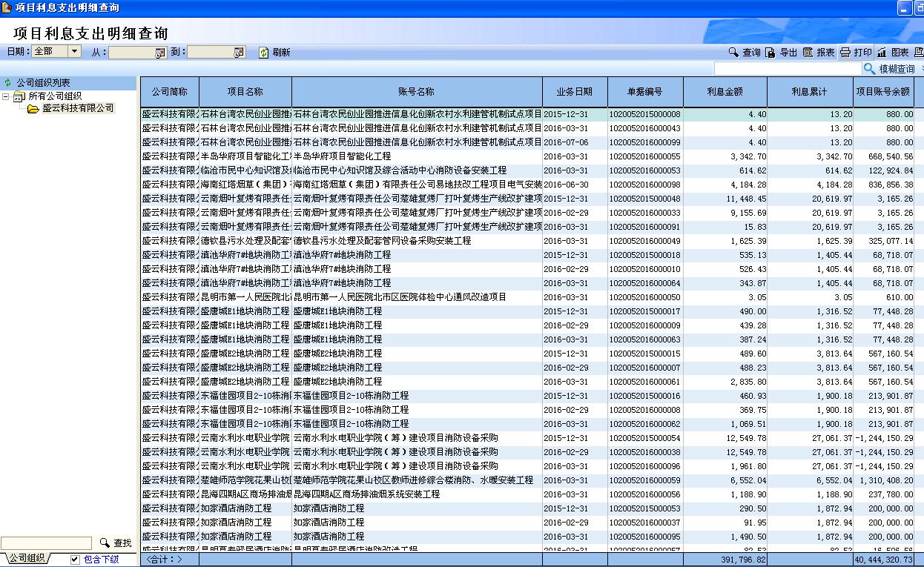Click the fuzzy search text field
Screen dimensions: 924x567
click(787, 68)
